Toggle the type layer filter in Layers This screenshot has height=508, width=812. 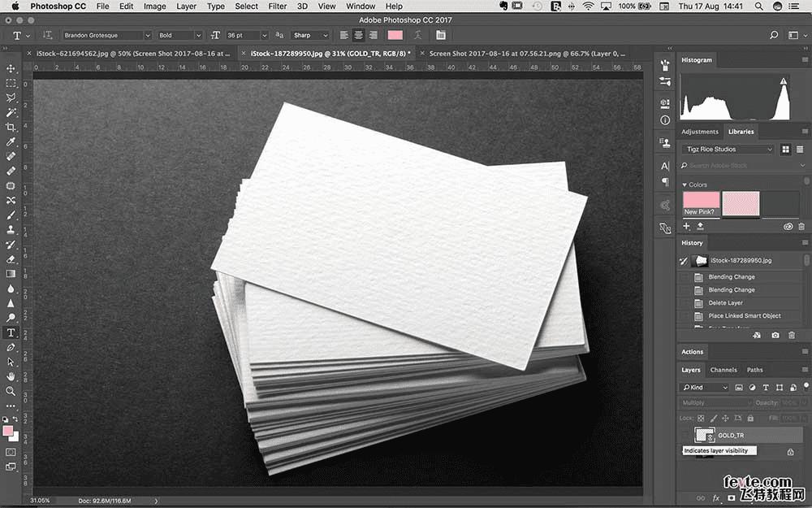click(x=767, y=387)
